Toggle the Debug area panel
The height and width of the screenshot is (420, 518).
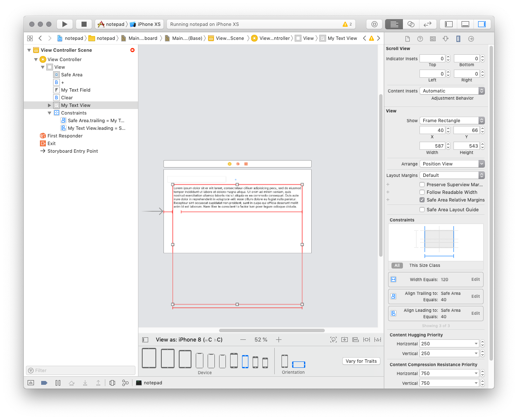pyautogui.click(x=465, y=24)
